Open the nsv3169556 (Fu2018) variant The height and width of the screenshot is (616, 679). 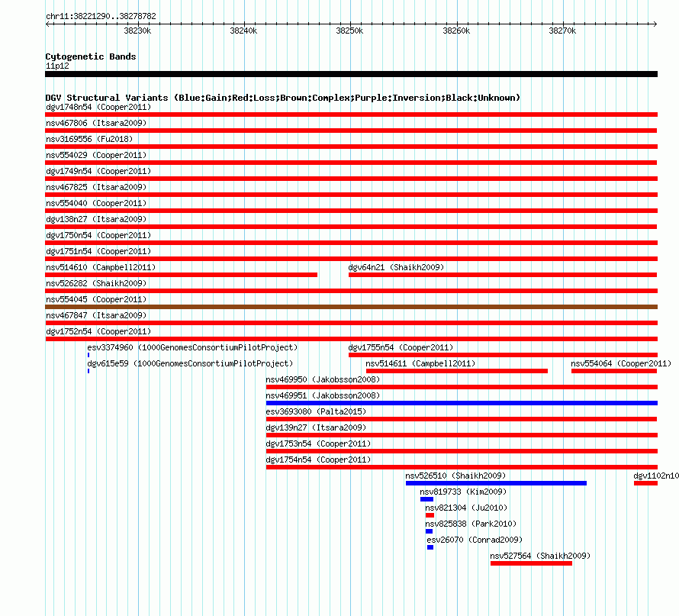(x=89, y=139)
